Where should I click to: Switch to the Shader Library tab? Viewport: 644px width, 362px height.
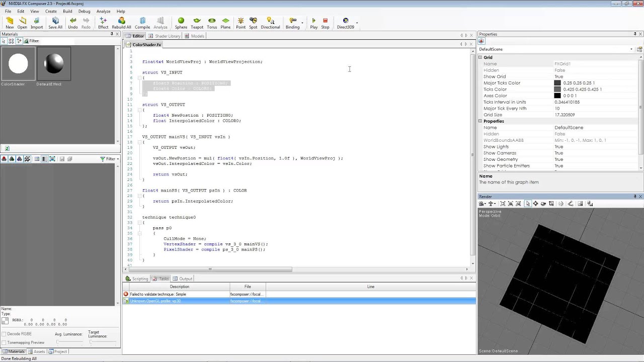[164, 36]
